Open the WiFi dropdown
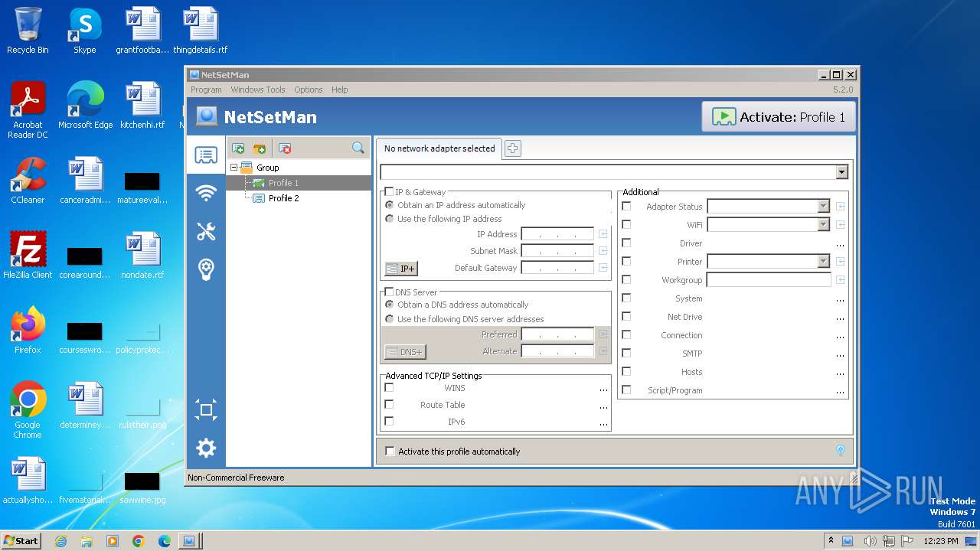 (823, 224)
